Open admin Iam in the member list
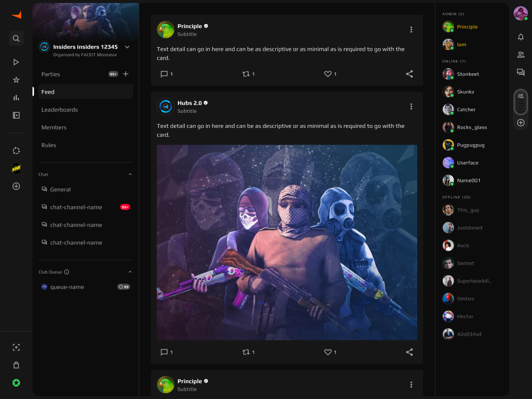 (455, 44)
